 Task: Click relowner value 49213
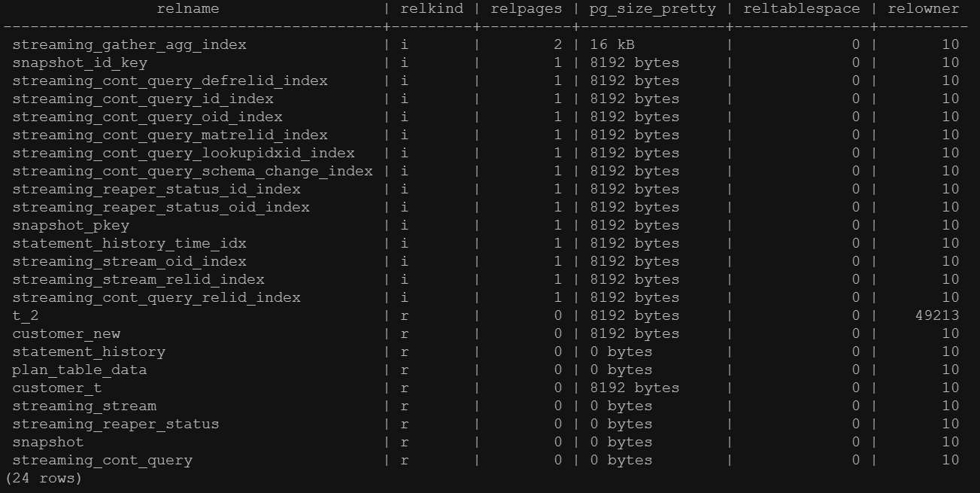[x=936, y=315]
